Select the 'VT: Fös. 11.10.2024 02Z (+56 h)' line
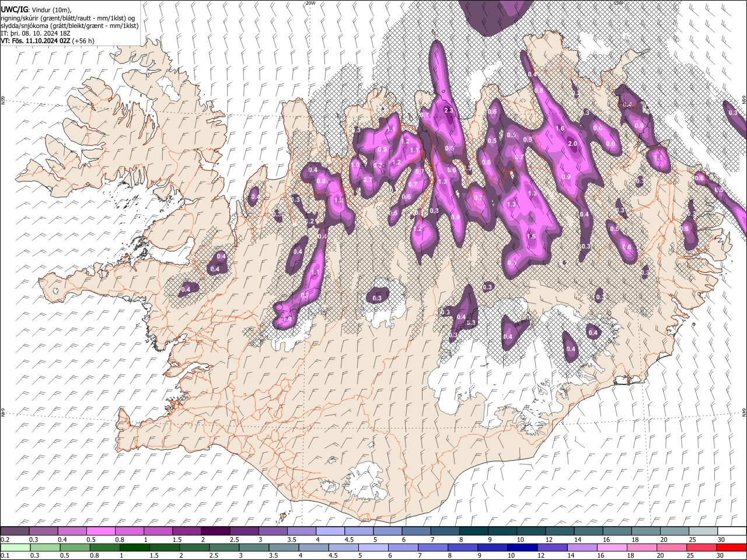This screenshot has width=747, height=560. pyautogui.click(x=48, y=41)
